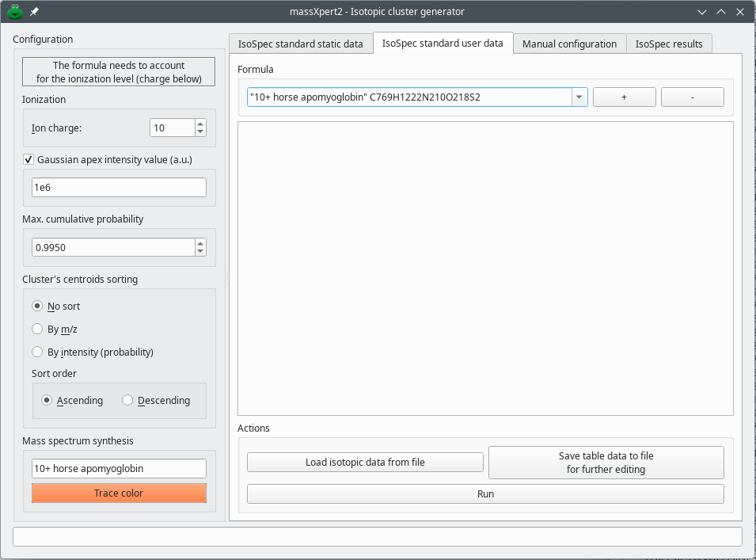Click the pin window icon in titlebar

click(x=34, y=12)
